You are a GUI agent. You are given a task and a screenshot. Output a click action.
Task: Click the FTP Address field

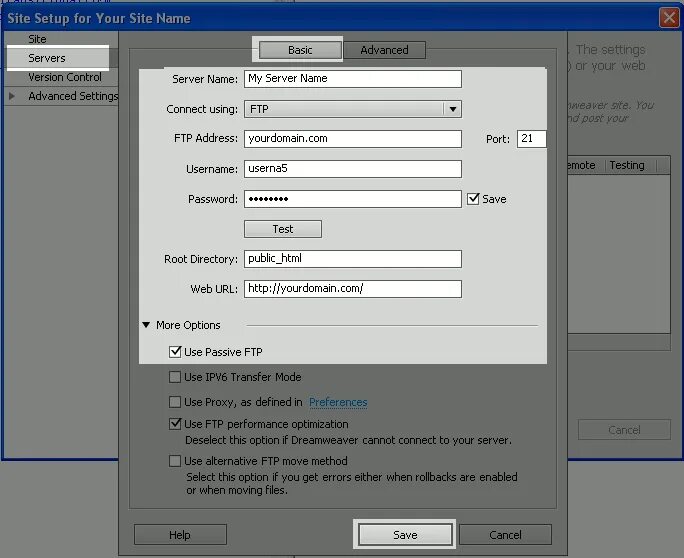click(x=352, y=139)
